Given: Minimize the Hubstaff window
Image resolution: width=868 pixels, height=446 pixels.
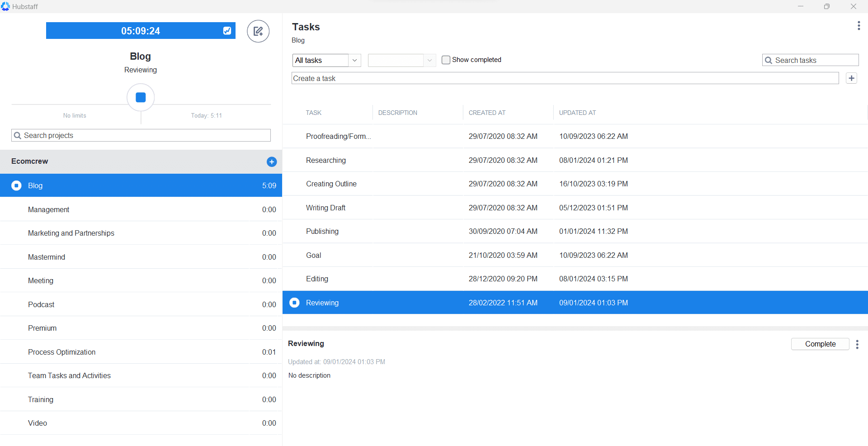Looking at the screenshot, I should (801, 6).
